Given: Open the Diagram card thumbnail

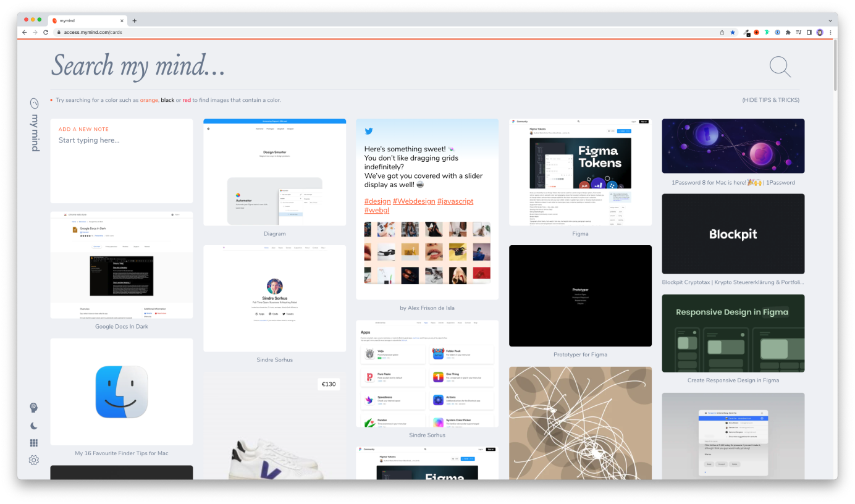Looking at the screenshot, I should (275, 172).
